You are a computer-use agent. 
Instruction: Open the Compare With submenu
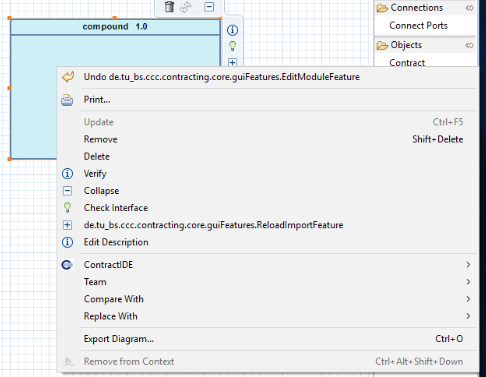click(268, 299)
